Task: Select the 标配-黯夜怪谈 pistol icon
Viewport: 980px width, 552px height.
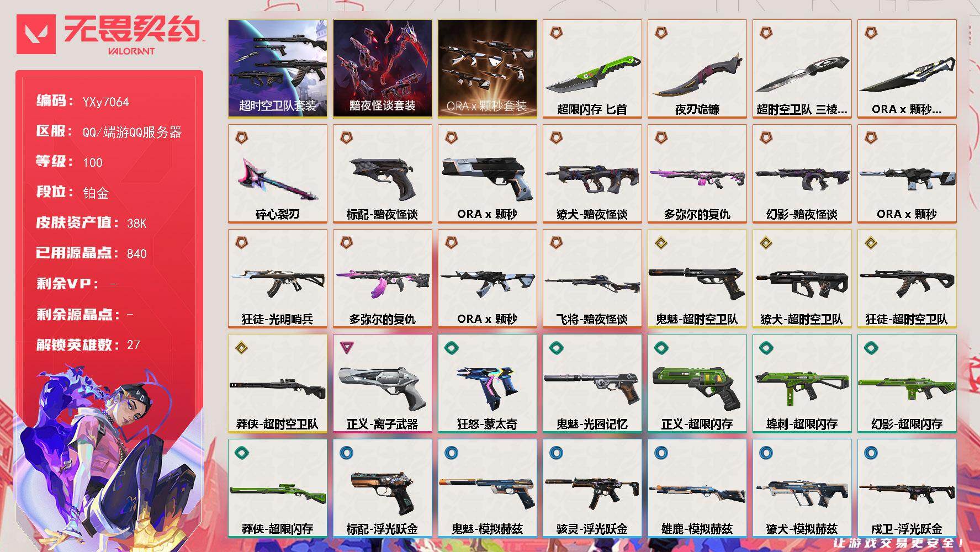Action: click(383, 177)
